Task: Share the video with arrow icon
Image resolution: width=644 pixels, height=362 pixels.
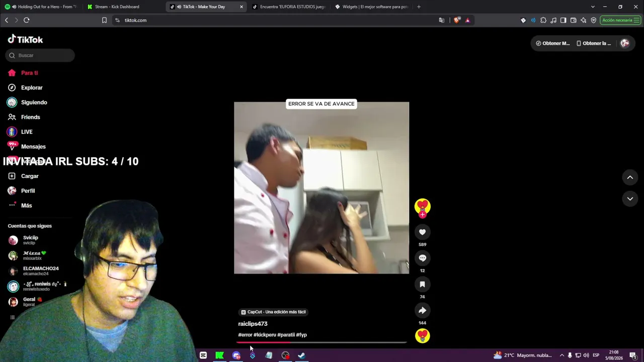Action: point(422,310)
